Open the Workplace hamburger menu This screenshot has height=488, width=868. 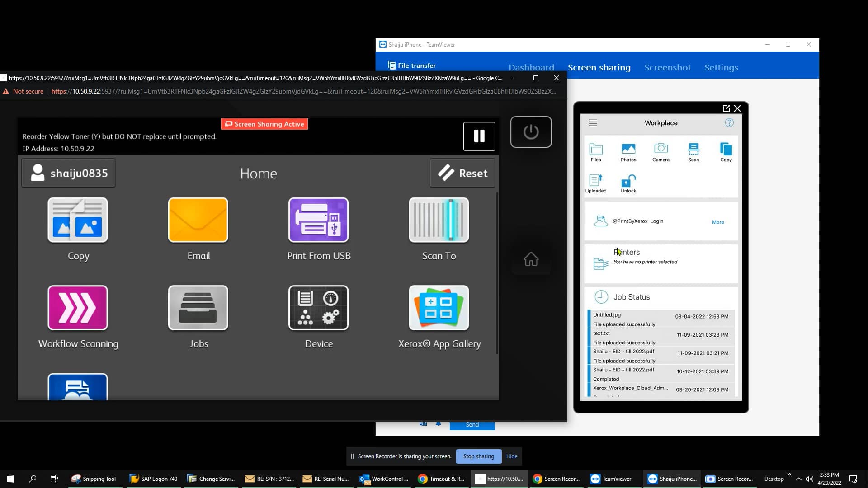593,122
